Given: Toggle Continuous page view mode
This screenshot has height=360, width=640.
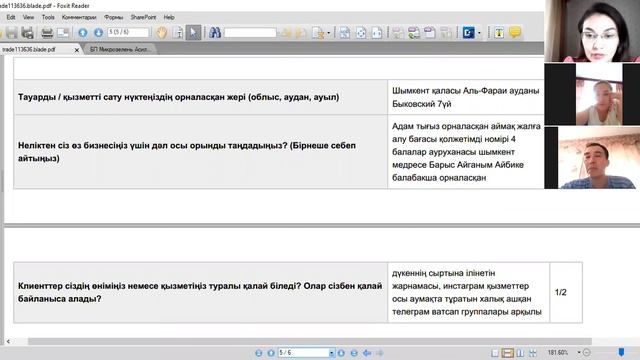Looking at the screenshot, I should pyautogui.click(x=507, y=353).
